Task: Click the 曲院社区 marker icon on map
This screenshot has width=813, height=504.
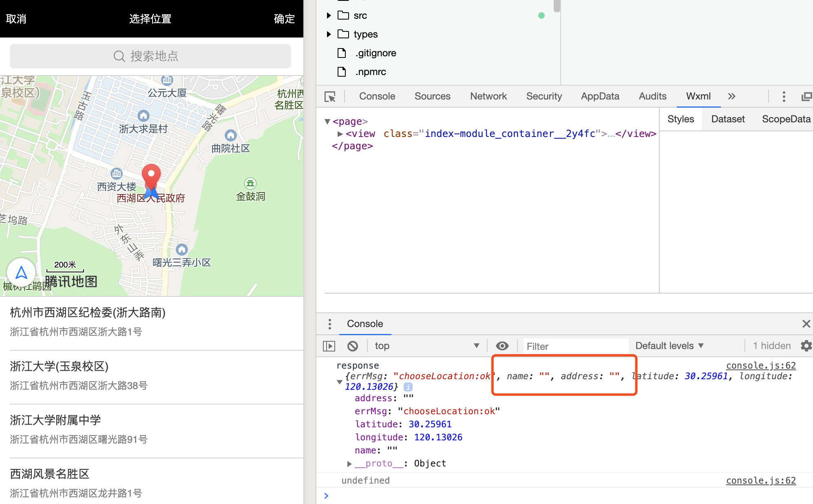Action: [x=231, y=135]
